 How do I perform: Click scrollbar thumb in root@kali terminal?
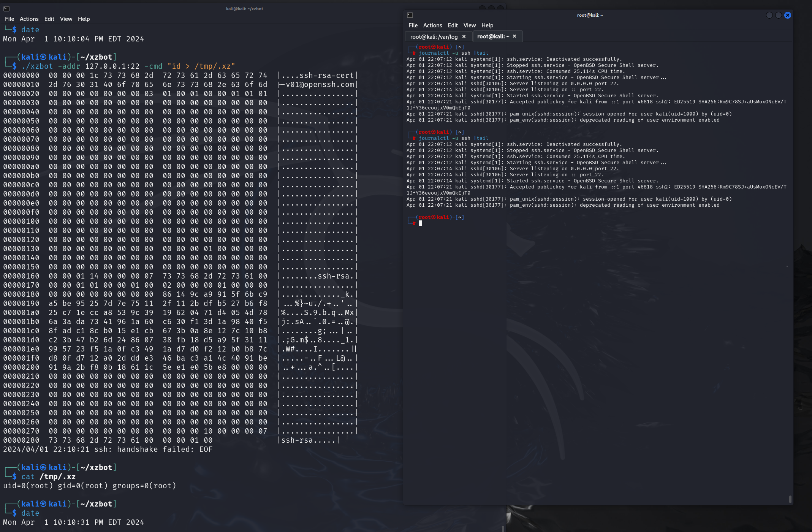click(790, 499)
